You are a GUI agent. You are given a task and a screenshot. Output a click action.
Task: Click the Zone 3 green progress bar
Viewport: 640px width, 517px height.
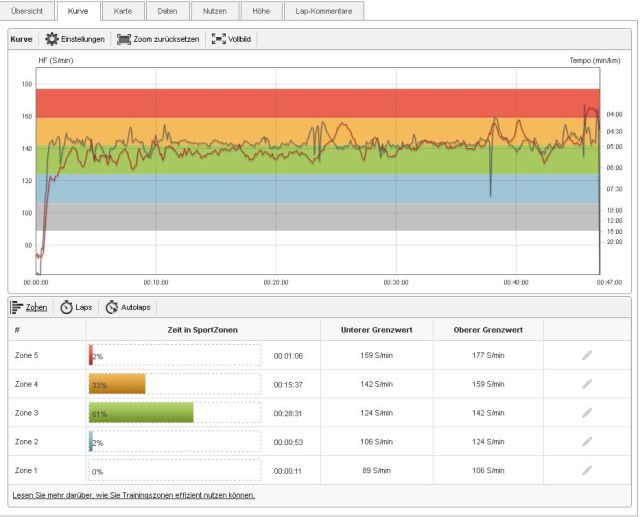point(141,413)
